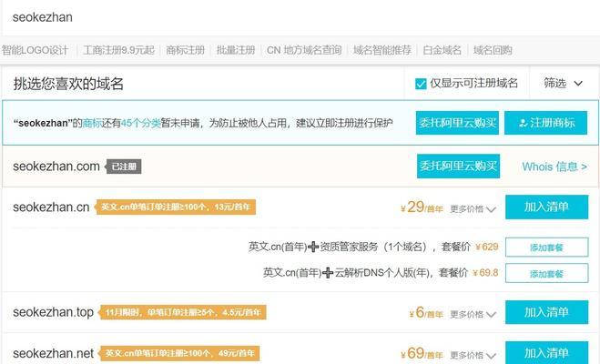Click the ¥6/首年 price of seokezhan.top
This screenshot has height=364, width=600.
pyautogui.click(x=425, y=313)
